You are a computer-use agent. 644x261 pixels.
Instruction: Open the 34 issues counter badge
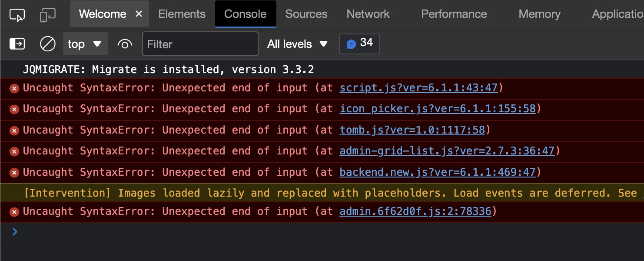point(359,44)
